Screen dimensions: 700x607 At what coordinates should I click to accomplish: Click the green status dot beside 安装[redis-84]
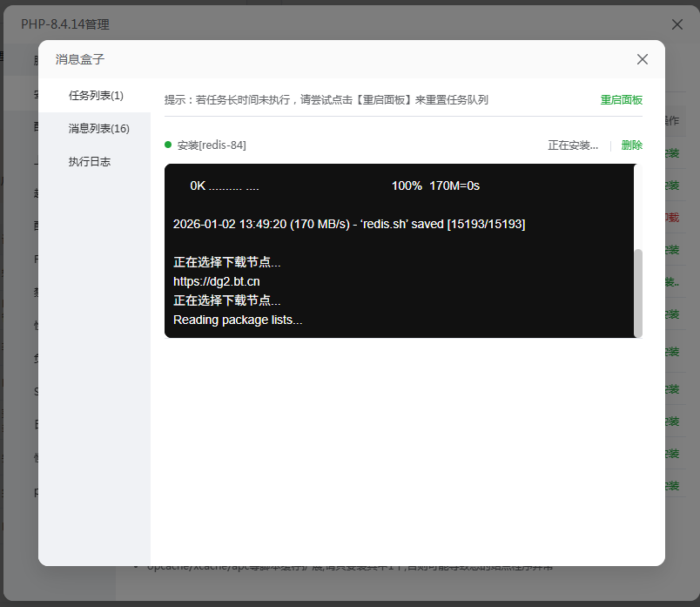click(170, 145)
